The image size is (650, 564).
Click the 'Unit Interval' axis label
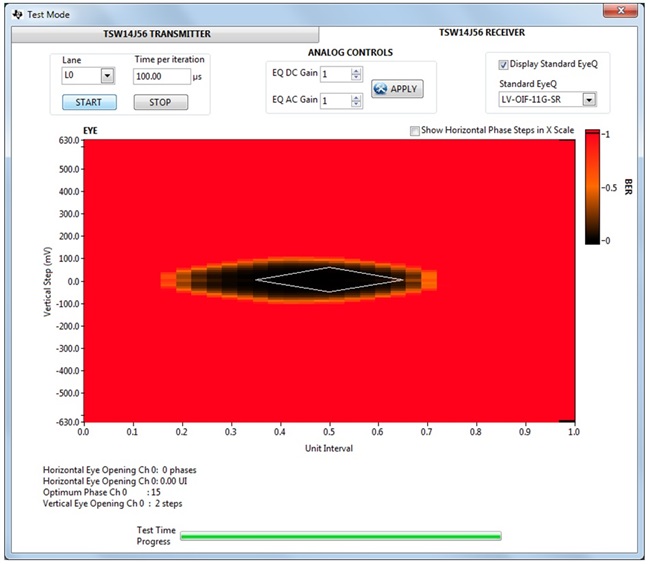click(329, 448)
